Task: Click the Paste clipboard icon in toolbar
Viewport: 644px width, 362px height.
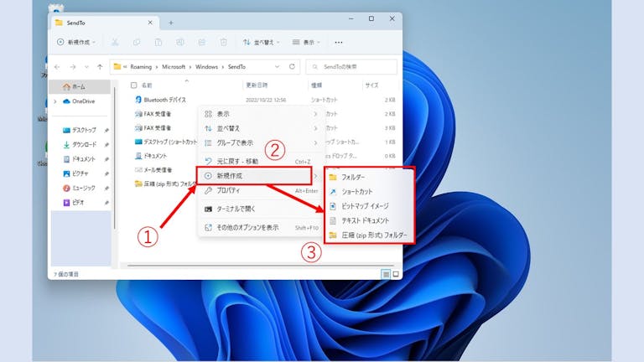Action: pos(158,42)
